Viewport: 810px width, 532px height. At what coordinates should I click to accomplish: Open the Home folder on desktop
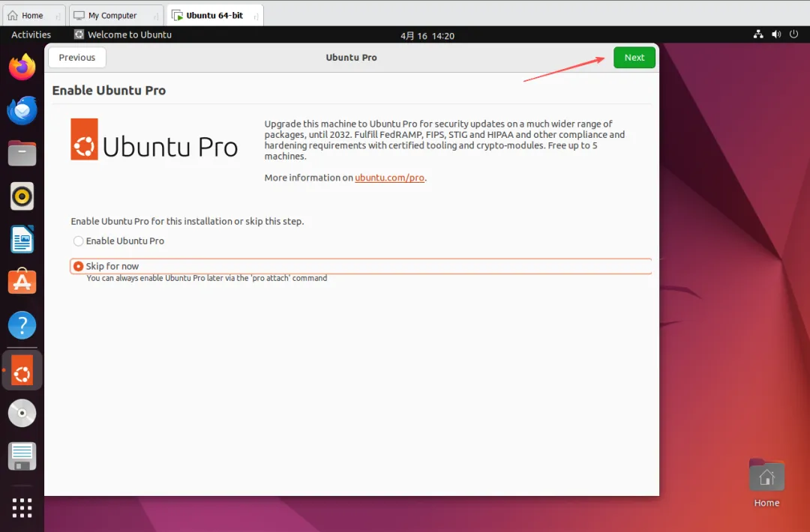point(766,484)
